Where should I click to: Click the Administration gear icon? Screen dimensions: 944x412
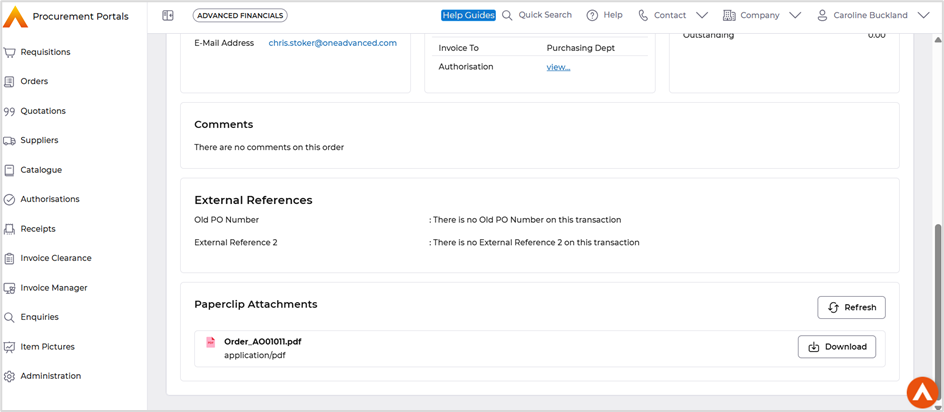click(9, 376)
